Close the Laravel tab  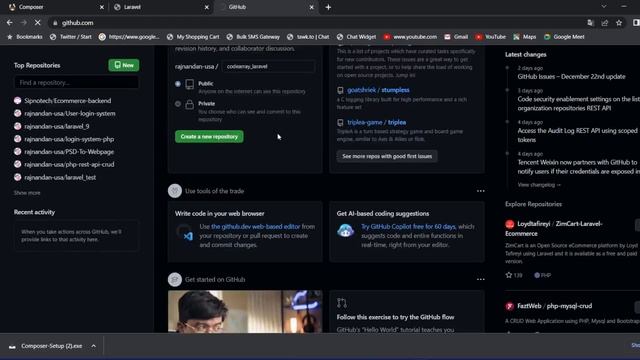(x=207, y=7)
